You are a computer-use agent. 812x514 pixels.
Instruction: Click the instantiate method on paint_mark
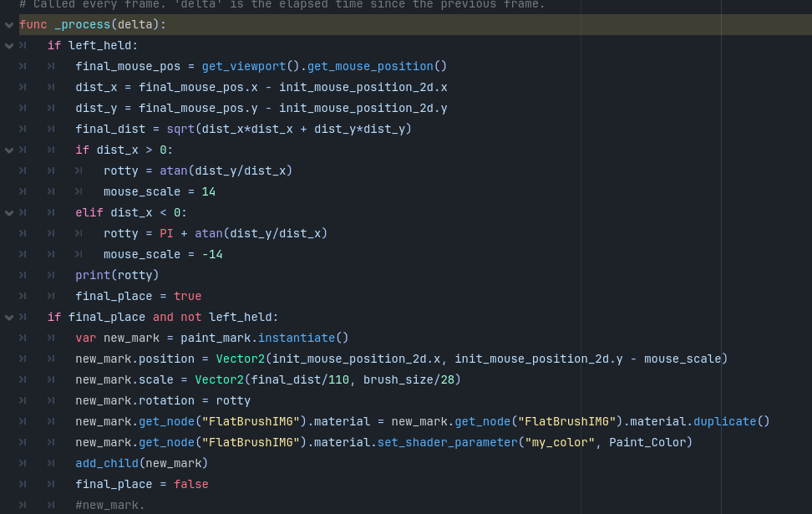pyautogui.click(x=297, y=338)
